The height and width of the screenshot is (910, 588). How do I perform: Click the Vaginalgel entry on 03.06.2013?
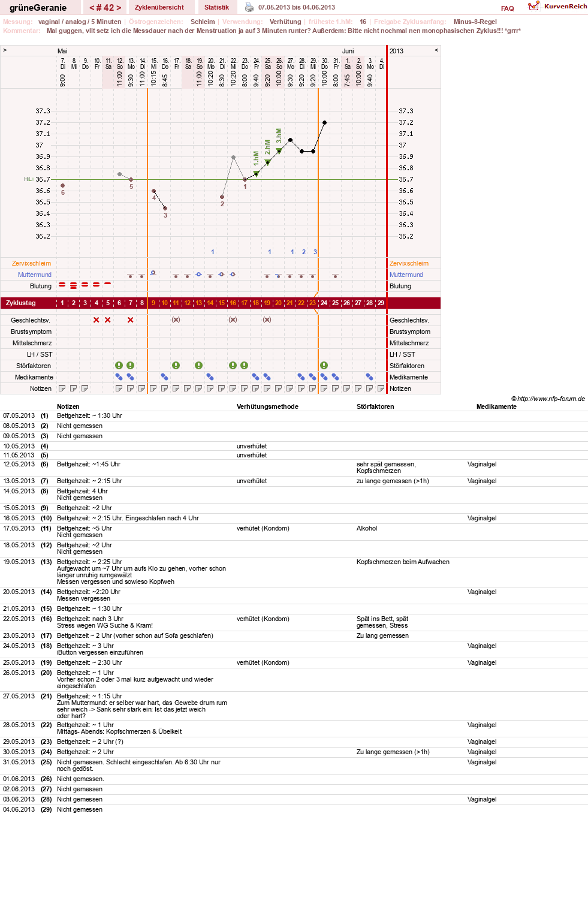point(482,799)
